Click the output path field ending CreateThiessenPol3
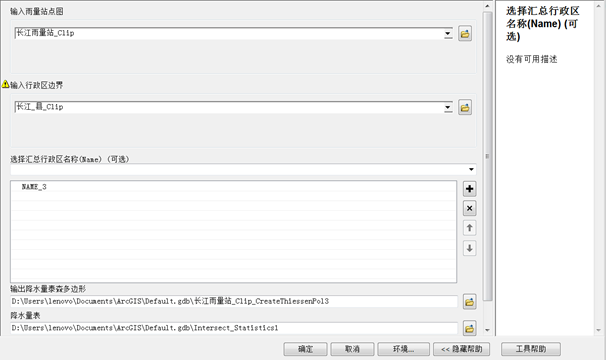 point(234,301)
